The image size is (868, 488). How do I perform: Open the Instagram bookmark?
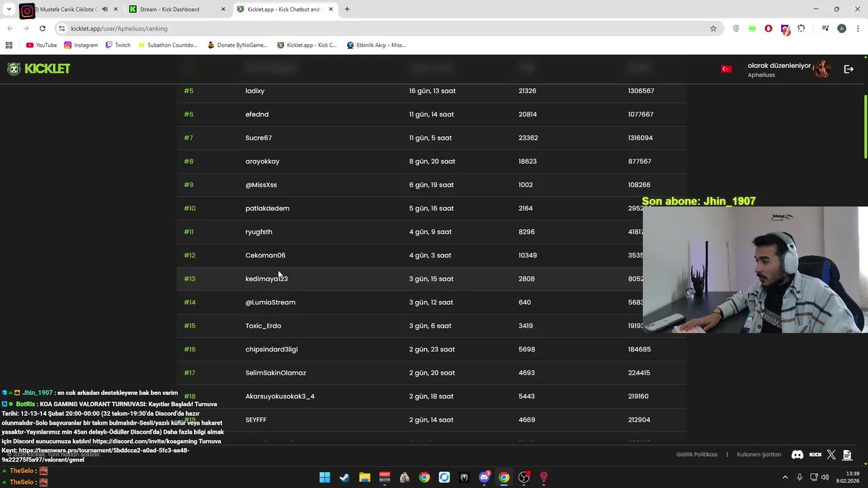pos(81,45)
